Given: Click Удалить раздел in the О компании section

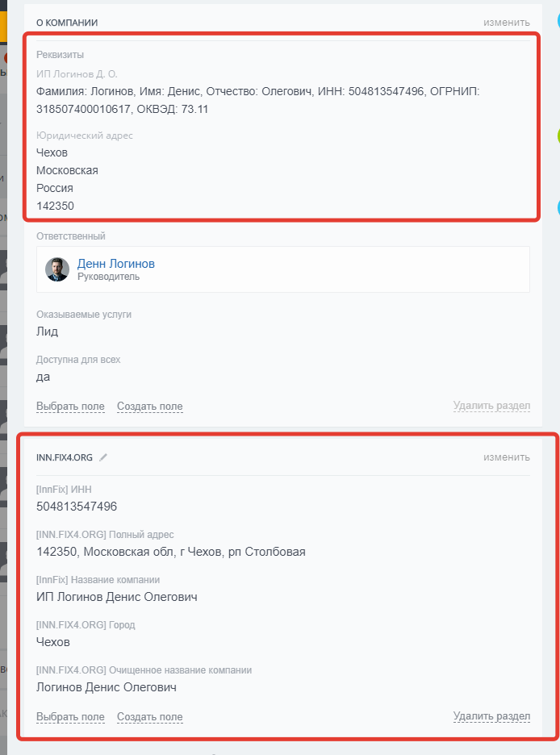Looking at the screenshot, I should click(x=491, y=406).
